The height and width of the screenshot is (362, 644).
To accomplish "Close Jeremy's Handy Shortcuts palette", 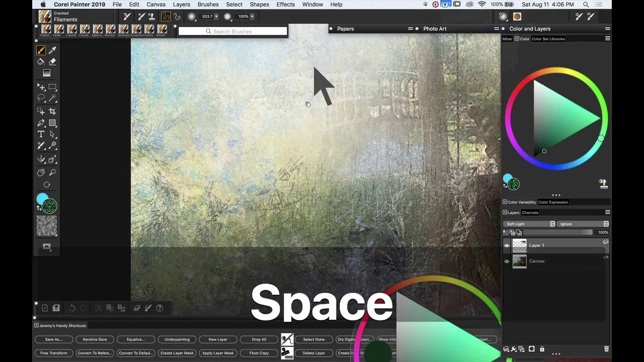I will [36, 326].
